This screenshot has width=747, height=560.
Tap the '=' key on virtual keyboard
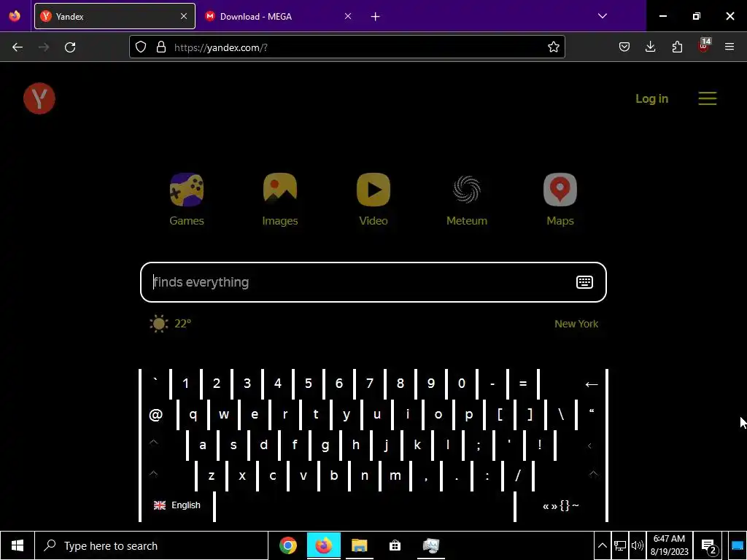pos(523,384)
